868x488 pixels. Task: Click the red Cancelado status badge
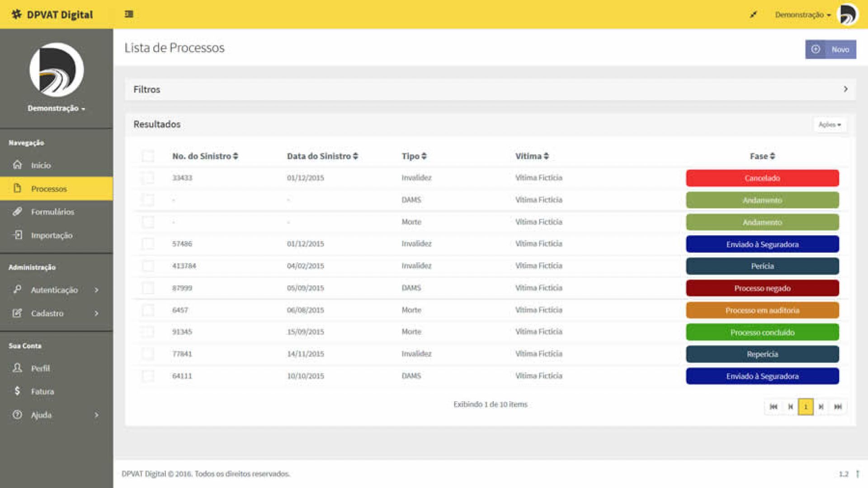(762, 178)
